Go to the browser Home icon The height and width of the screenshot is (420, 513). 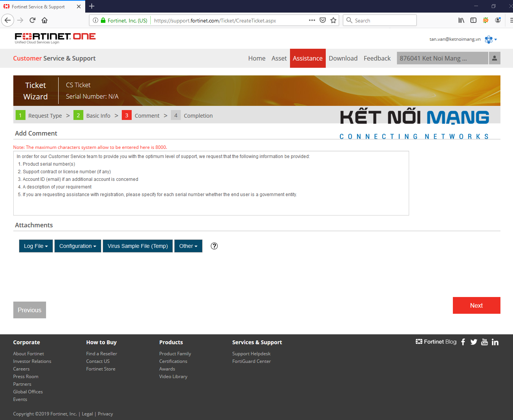[45, 20]
